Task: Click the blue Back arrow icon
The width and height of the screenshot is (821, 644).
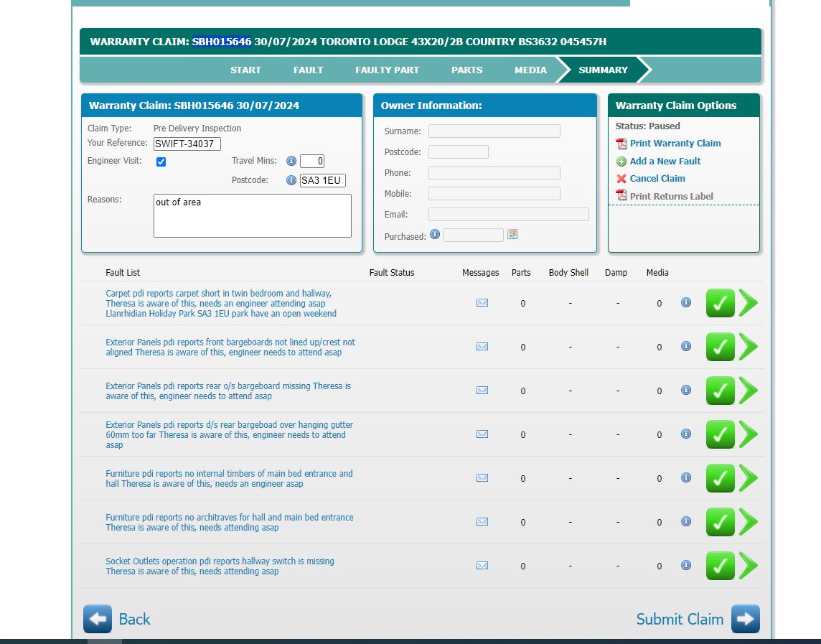Action: coord(98,619)
